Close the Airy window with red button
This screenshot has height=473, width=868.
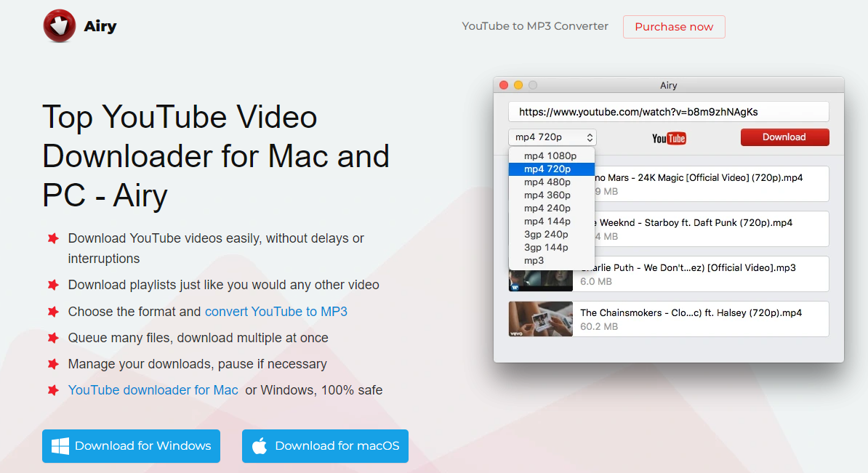(504, 85)
